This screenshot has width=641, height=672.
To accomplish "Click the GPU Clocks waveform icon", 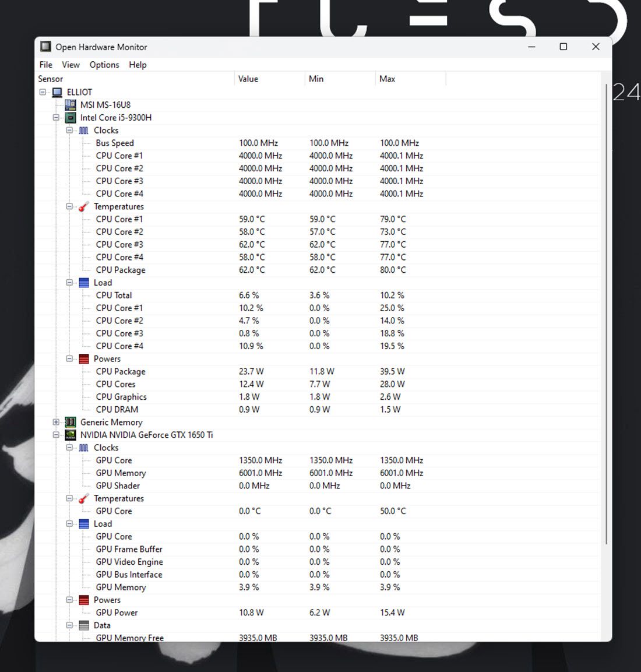I will (x=83, y=448).
